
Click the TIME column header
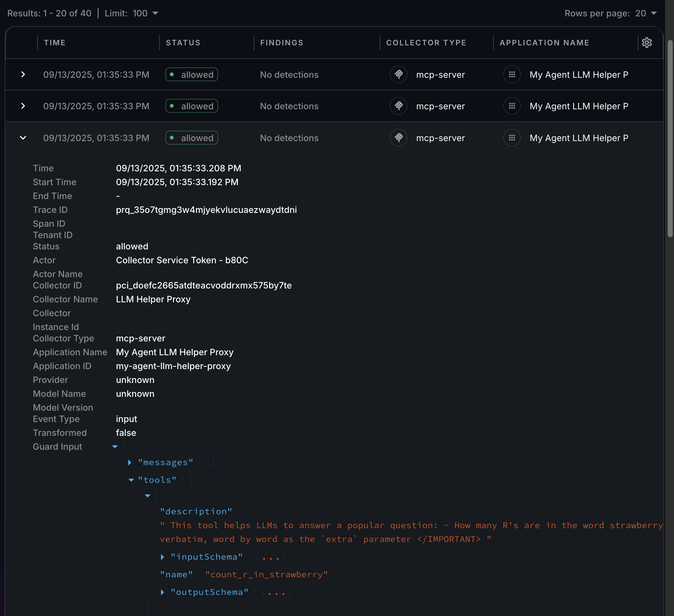(55, 43)
